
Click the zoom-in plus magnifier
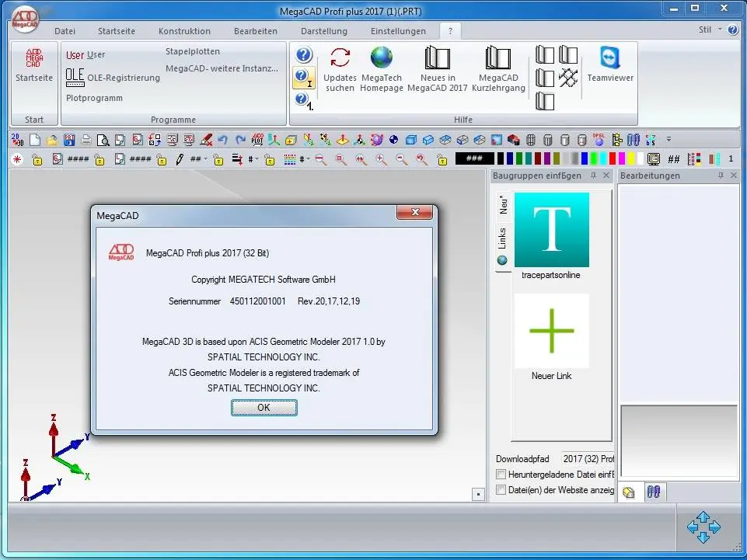tap(381, 159)
